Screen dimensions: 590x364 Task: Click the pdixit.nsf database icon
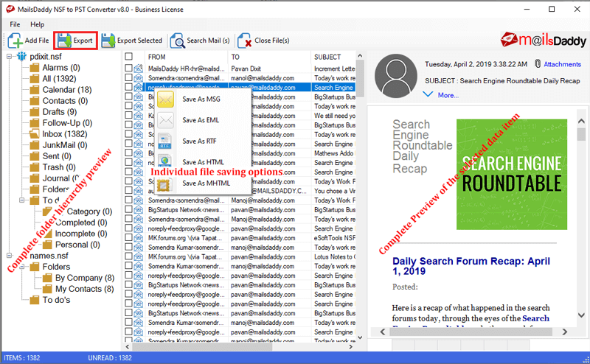21,57
